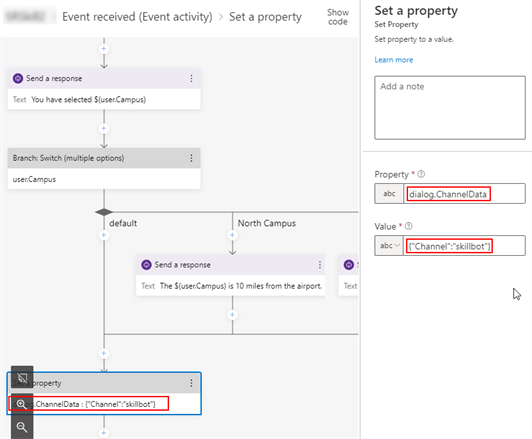Viewport: 532px width, 439px height.
Task: Select the Send a response node with user.Campus text
Action: tap(104, 89)
